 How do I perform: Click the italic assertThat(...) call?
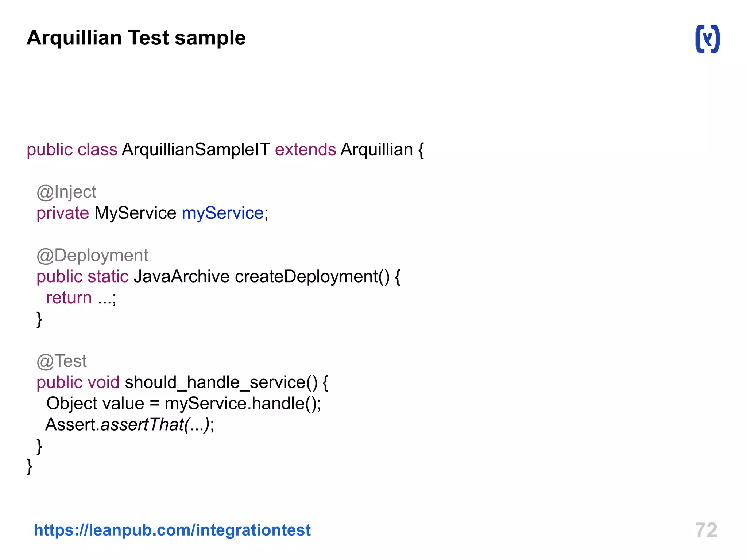click(x=155, y=425)
